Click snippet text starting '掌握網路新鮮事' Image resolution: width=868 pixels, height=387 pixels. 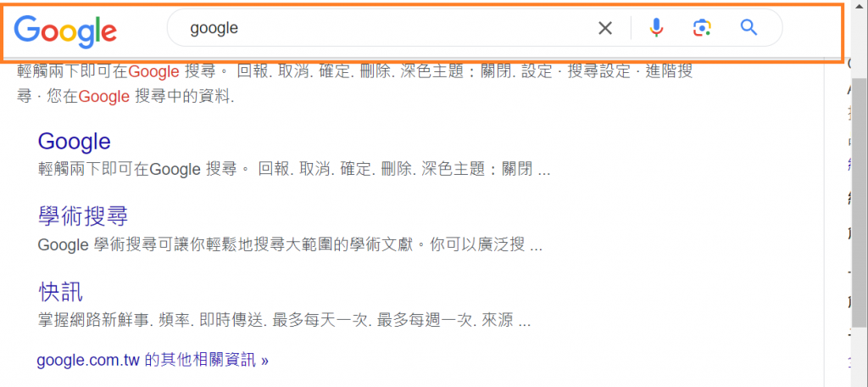click(x=285, y=320)
